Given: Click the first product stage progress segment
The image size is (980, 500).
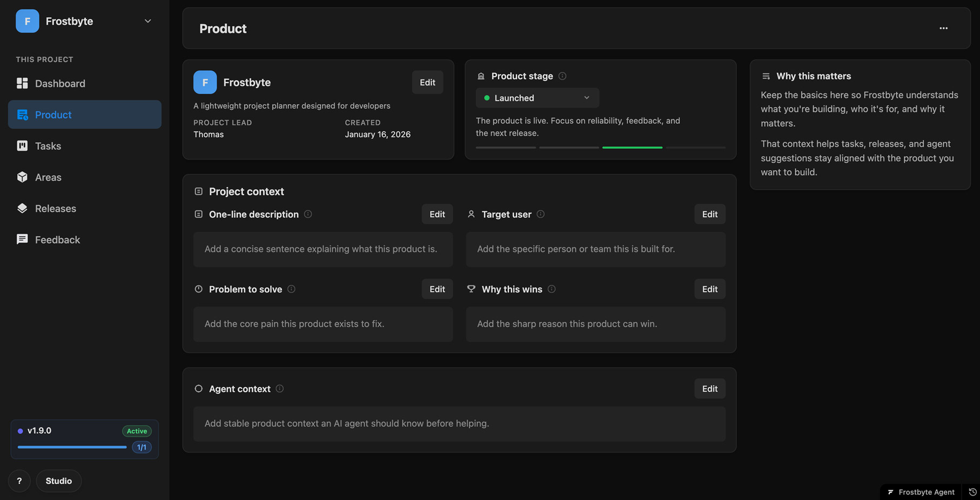Looking at the screenshot, I should [x=506, y=148].
